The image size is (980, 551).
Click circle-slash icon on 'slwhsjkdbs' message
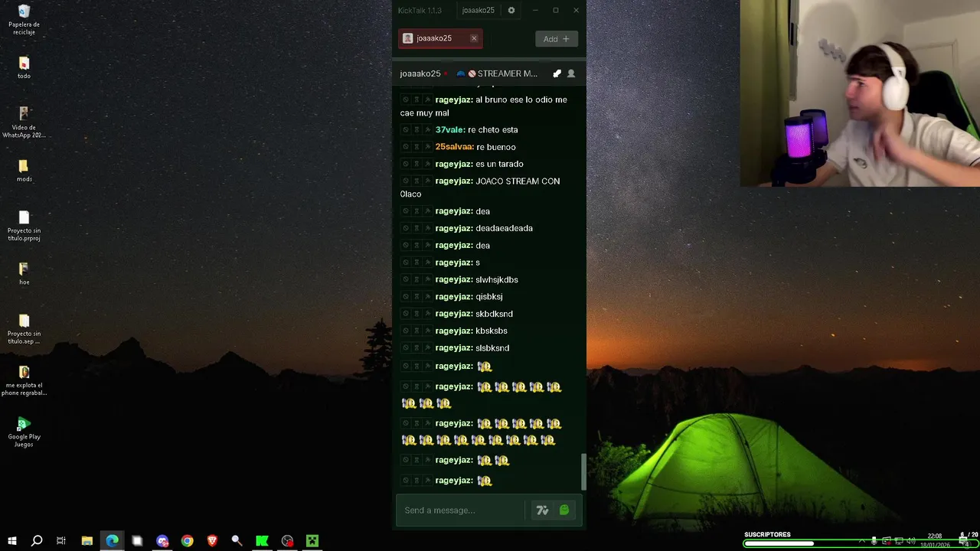coord(406,279)
